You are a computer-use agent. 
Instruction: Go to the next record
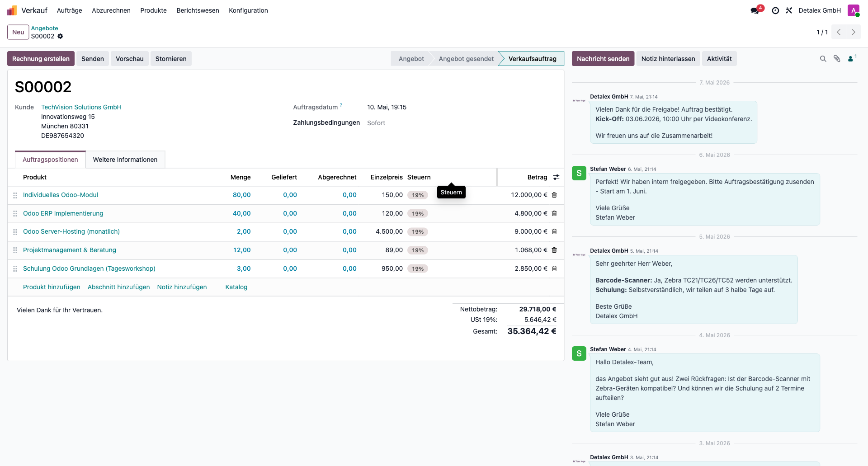pyautogui.click(x=854, y=32)
